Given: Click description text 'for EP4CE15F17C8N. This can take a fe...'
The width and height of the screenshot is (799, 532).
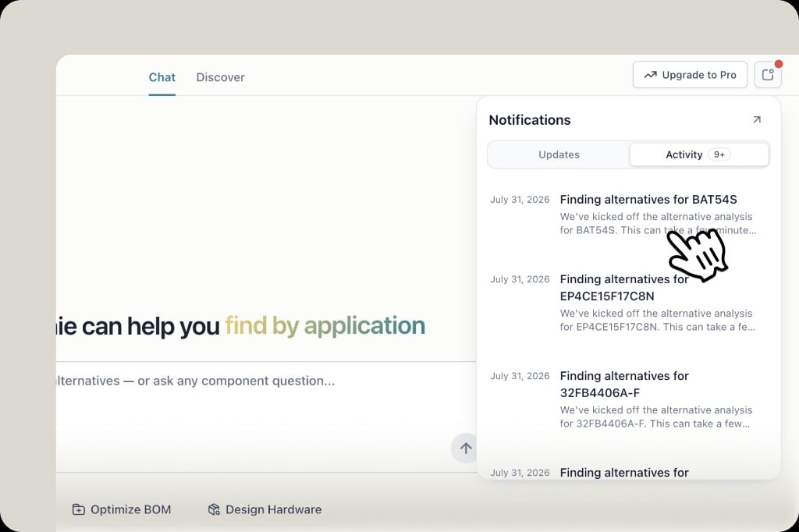Looking at the screenshot, I should (657, 327).
